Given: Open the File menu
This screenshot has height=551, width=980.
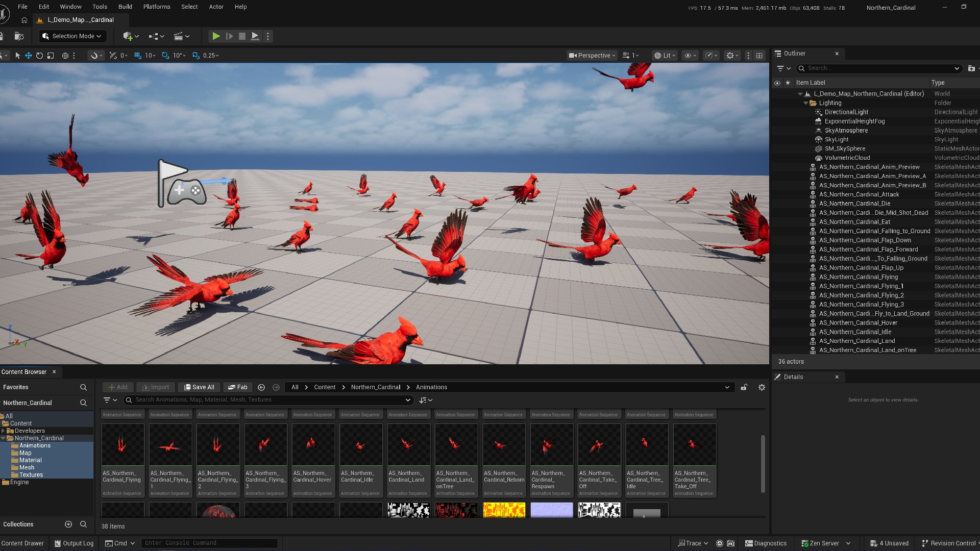Looking at the screenshot, I should [x=22, y=7].
